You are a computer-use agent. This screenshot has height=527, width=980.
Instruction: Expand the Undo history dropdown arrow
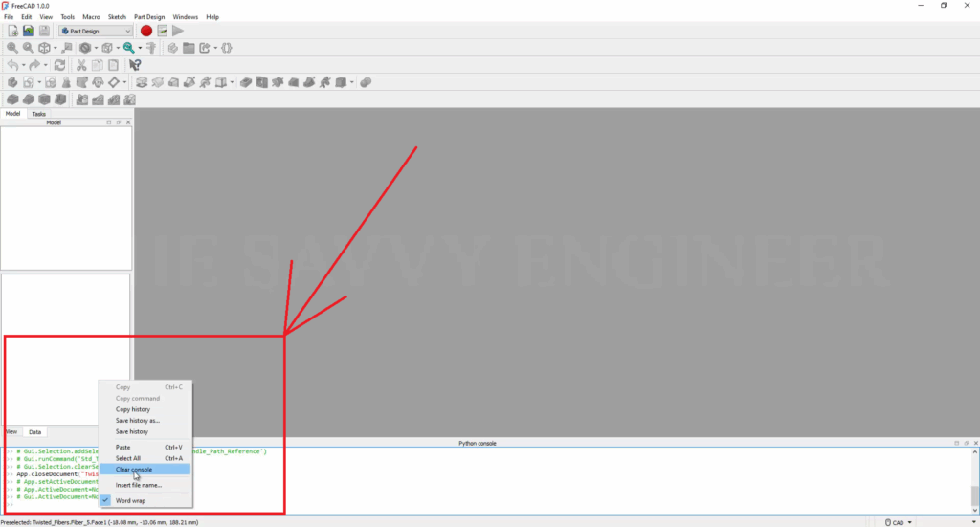click(x=23, y=65)
